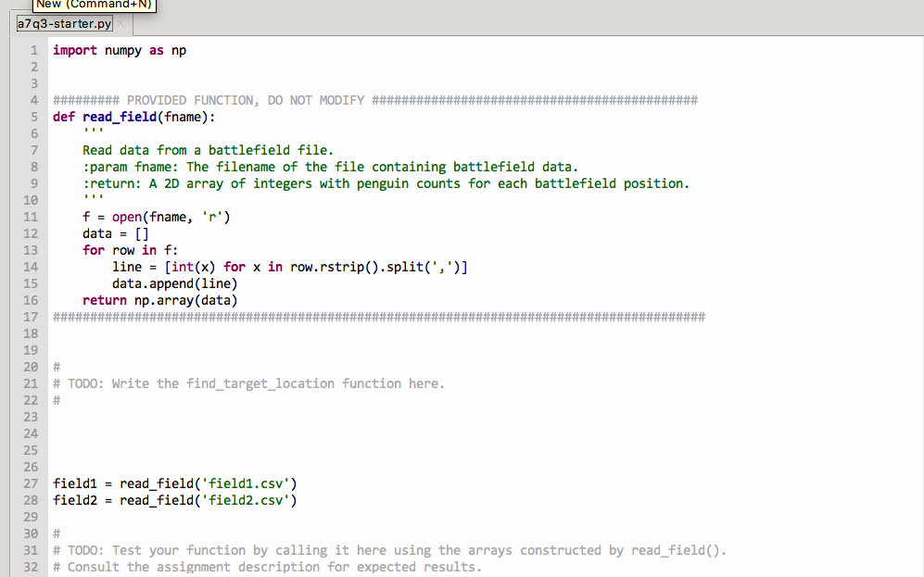This screenshot has width=924, height=577.
Task: Close the a7q3-starter.py tab
Action: click(x=120, y=24)
